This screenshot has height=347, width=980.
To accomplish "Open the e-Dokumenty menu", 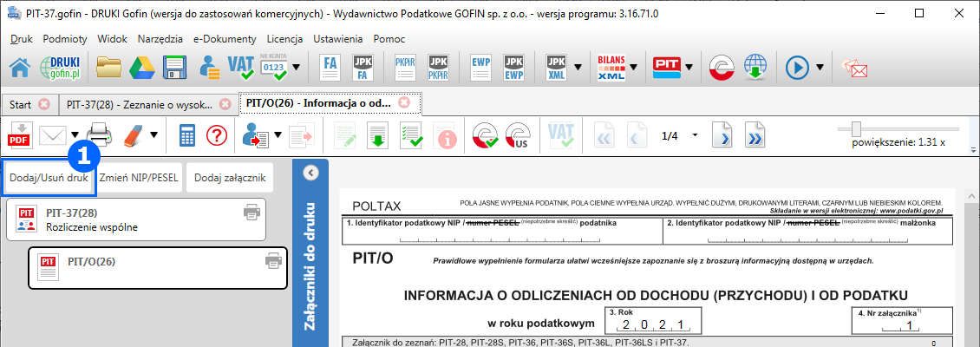I will (225, 39).
